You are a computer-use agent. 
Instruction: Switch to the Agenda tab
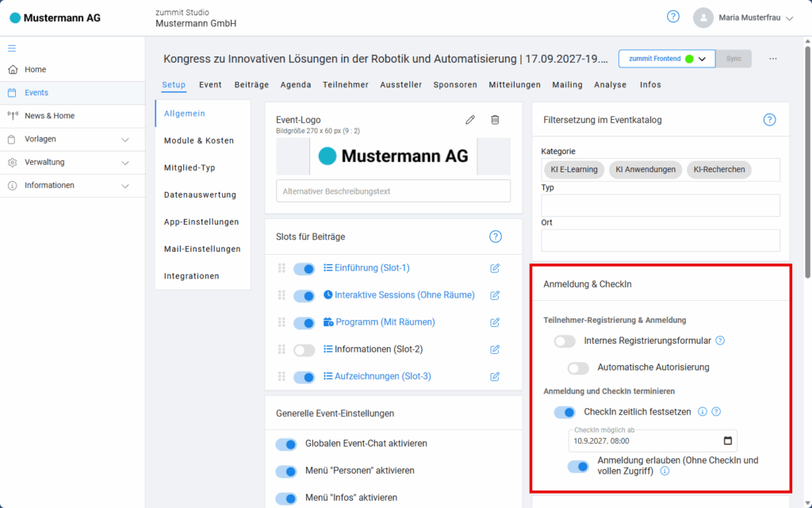pyautogui.click(x=296, y=85)
